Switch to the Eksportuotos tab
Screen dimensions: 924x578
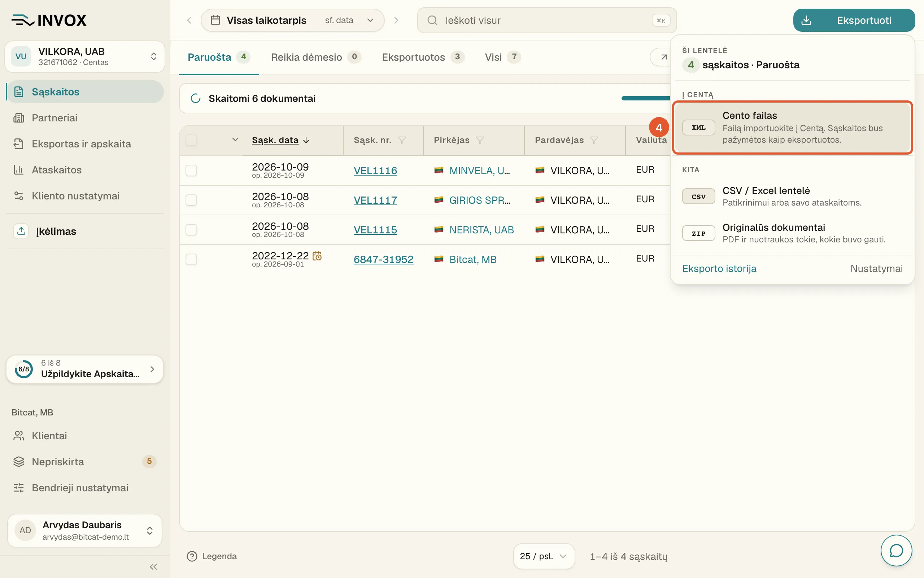pyautogui.click(x=423, y=57)
